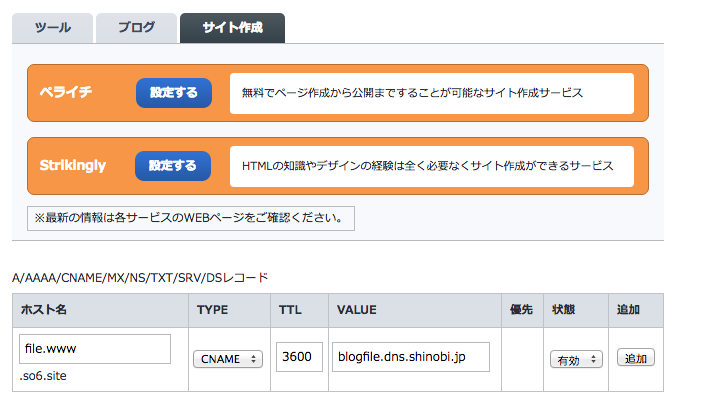Click the 状態 column header
The image size is (725, 420).
(564, 310)
